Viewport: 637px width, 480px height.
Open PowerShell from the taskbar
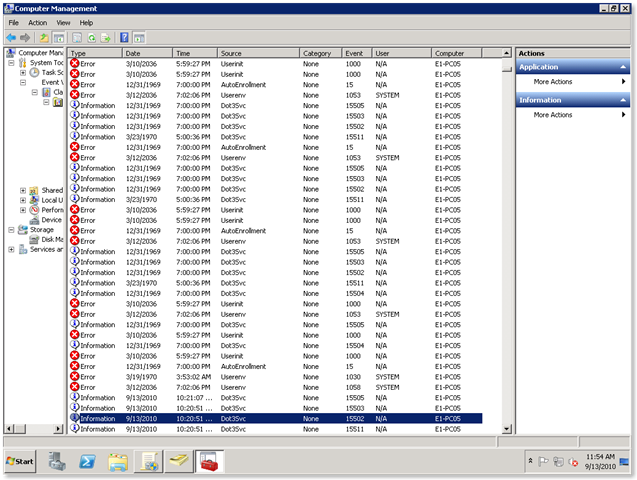[87, 461]
